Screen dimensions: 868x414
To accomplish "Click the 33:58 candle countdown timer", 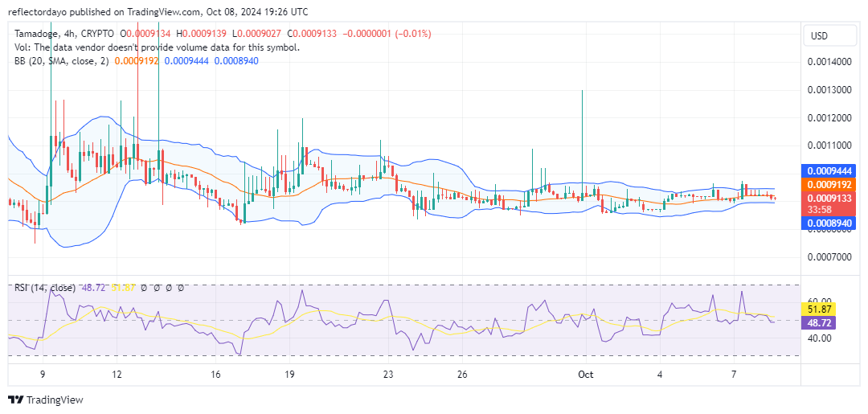I will click(818, 209).
